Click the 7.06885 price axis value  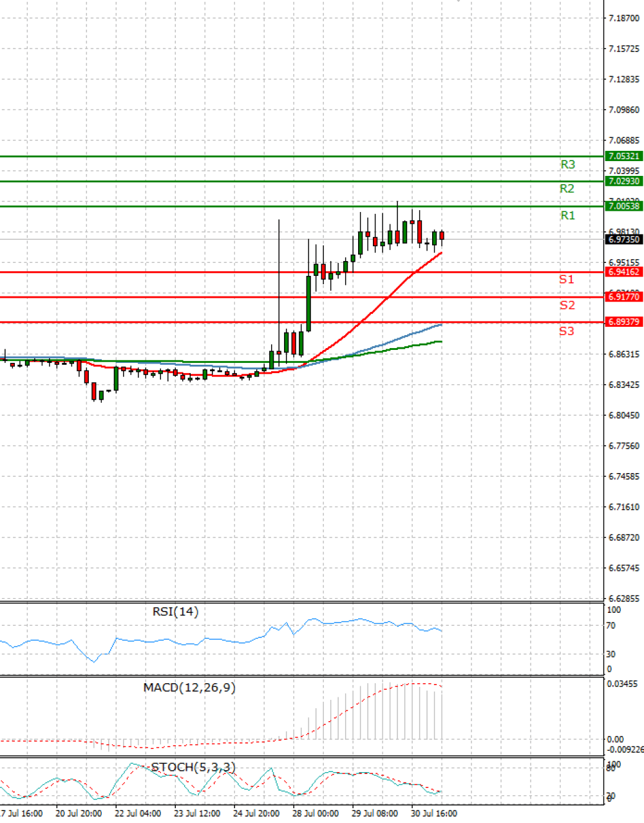click(x=624, y=140)
